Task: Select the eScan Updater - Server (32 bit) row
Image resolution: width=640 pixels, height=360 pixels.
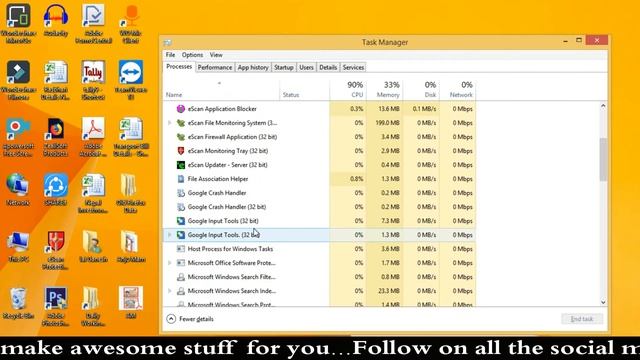Action: point(319,165)
